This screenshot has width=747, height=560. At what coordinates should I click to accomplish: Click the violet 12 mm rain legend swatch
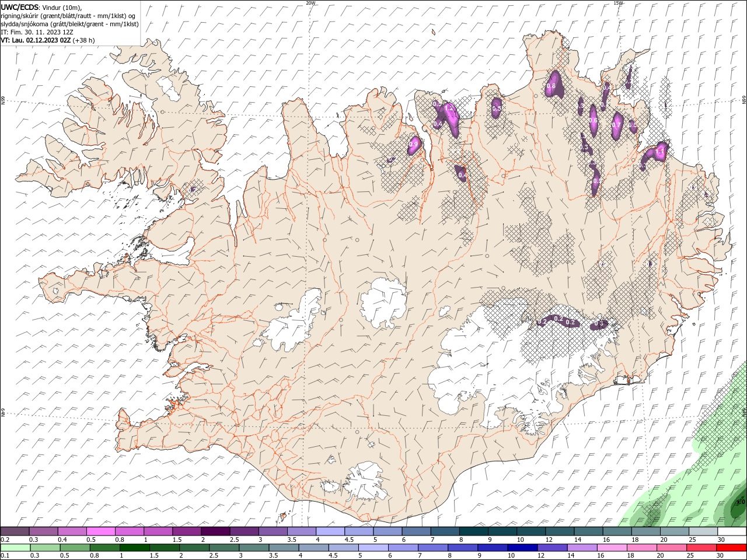click(551, 548)
